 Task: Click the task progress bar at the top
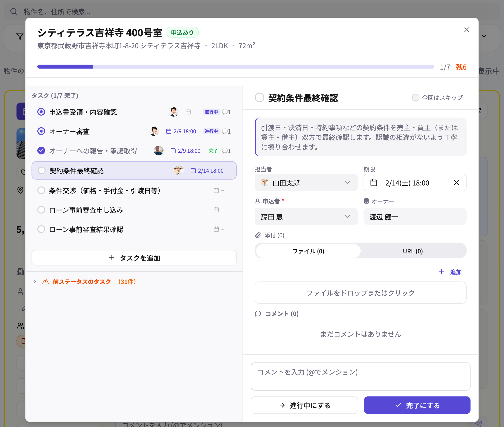coord(235,66)
